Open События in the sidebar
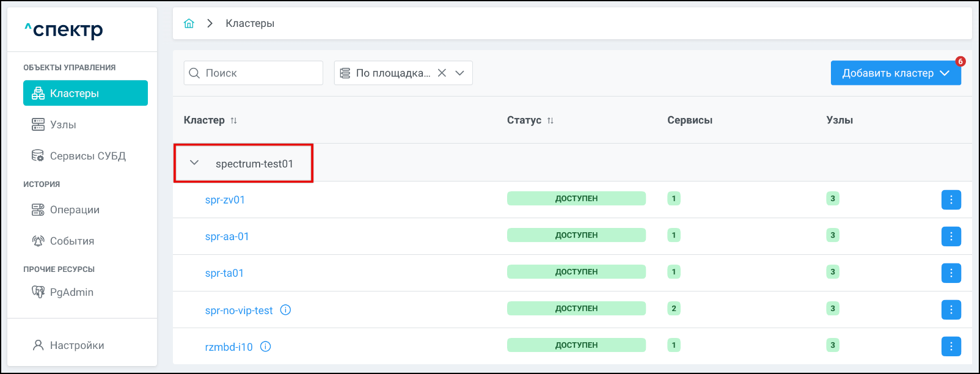The height and width of the screenshot is (374, 980). pyautogui.click(x=71, y=241)
